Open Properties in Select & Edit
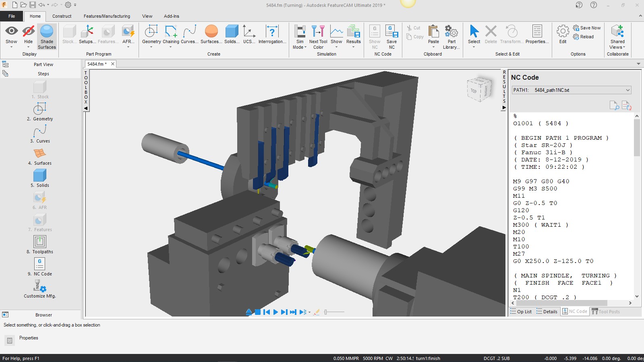The width and height of the screenshot is (644, 362). 537,34
